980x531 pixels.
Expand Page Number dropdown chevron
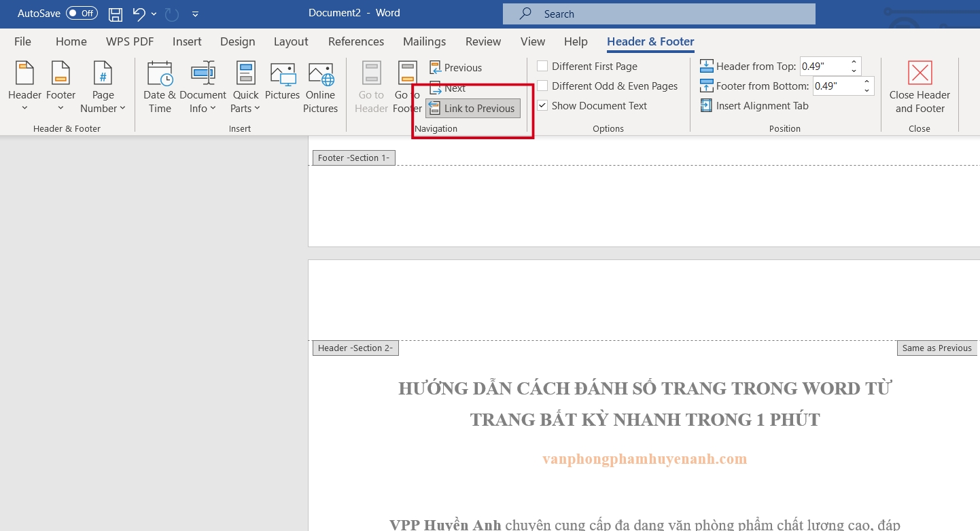coord(122,109)
